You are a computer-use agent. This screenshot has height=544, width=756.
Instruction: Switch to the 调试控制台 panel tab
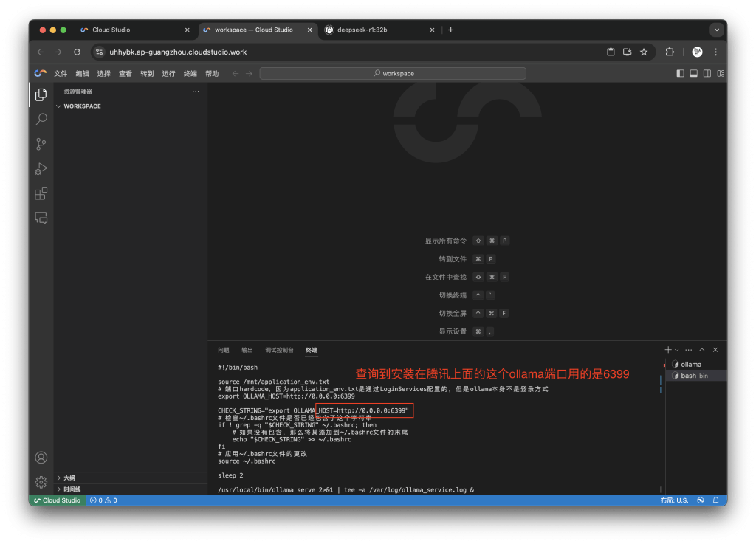279,350
